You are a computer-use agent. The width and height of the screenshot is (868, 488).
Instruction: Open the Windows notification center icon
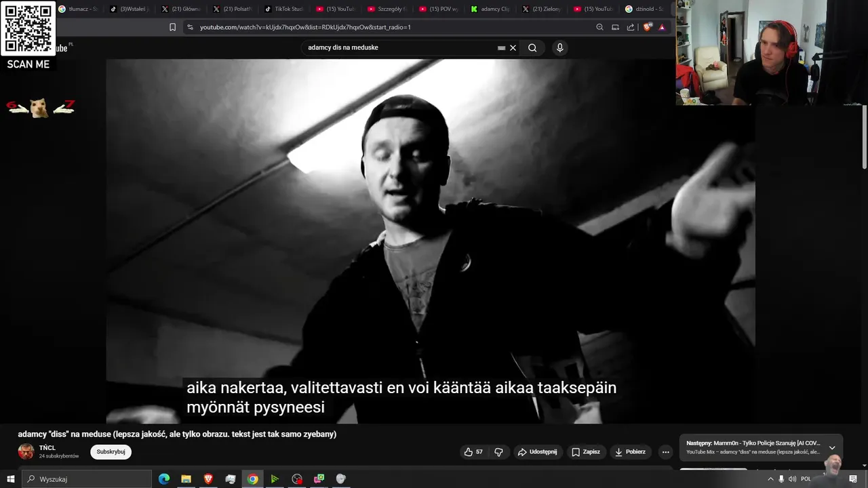point(853,479)
